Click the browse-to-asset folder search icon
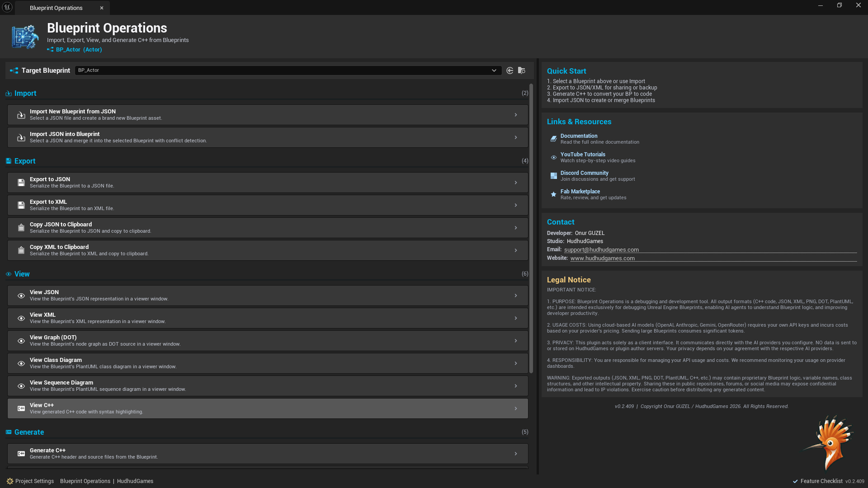 pos(521,70)
